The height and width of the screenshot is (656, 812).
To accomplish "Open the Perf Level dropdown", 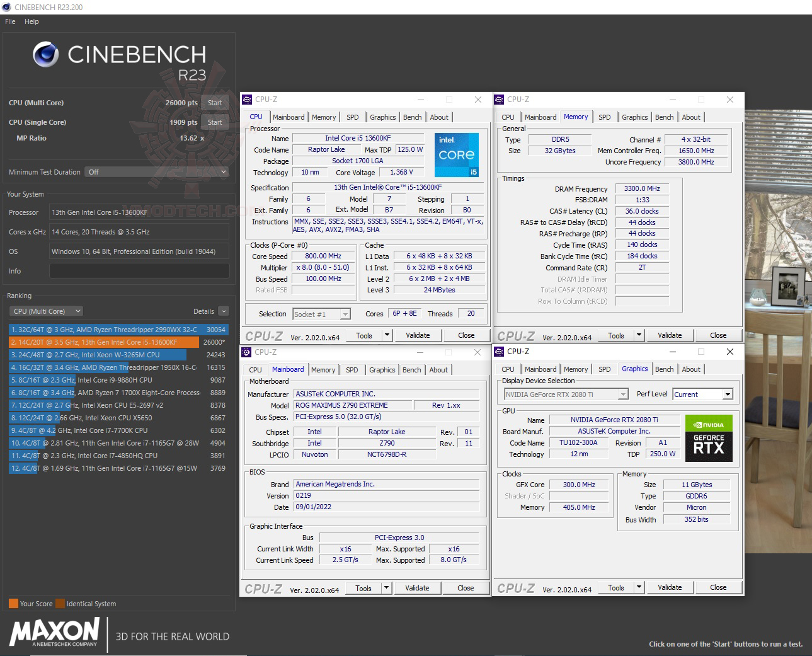I will pyautogui.click(x=702, y=394).
